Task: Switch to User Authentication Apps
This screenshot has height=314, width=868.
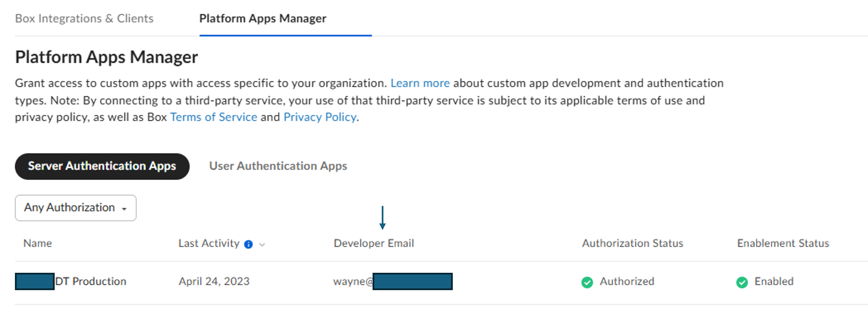Action: 278,166
